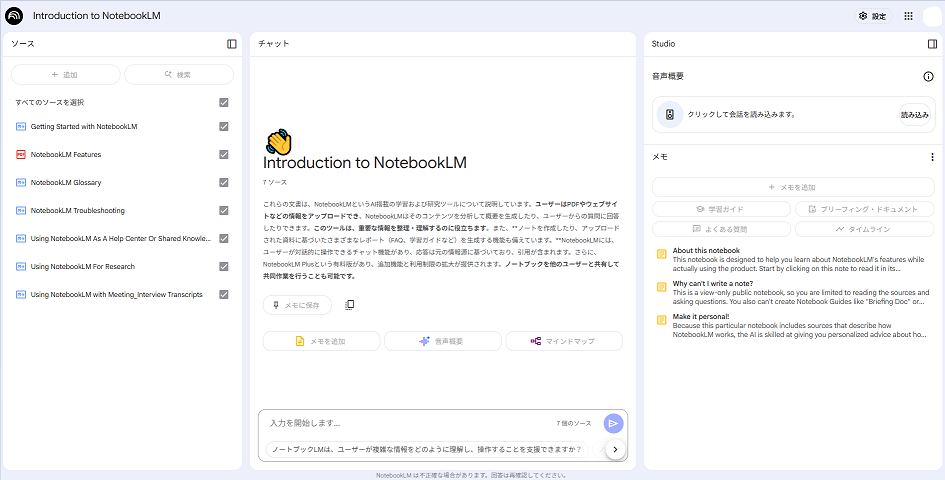Image resolution: width=945 pixels, height=480 pixels.
Task: Open the 設定 settings button
Action: pyautogui.click(x=873, y=16)
